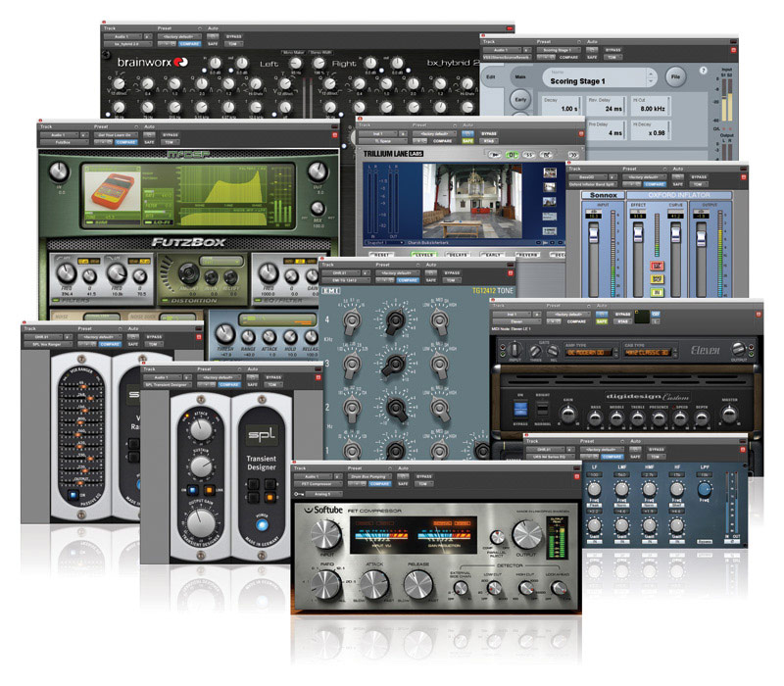Screen dimensions: 784x686
Task: Click the Oxford Inflator effect fader
Action: (638, 233)
